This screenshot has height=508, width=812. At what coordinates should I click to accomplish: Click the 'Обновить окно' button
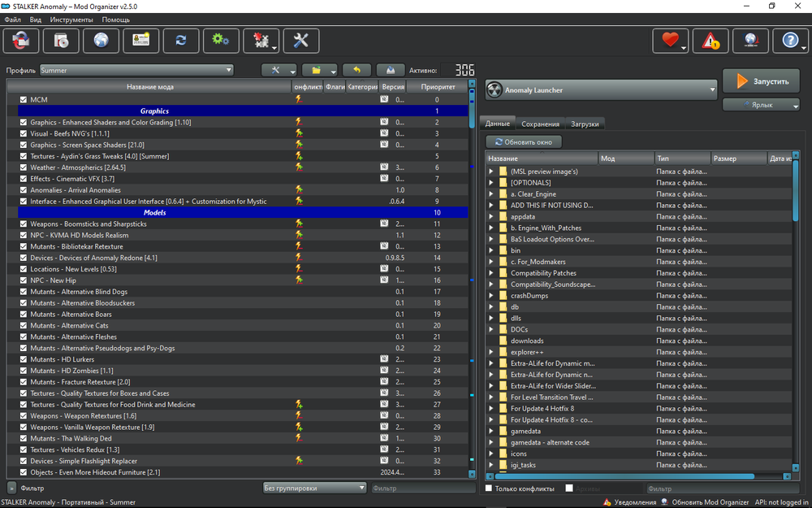(x=524, y=141)
